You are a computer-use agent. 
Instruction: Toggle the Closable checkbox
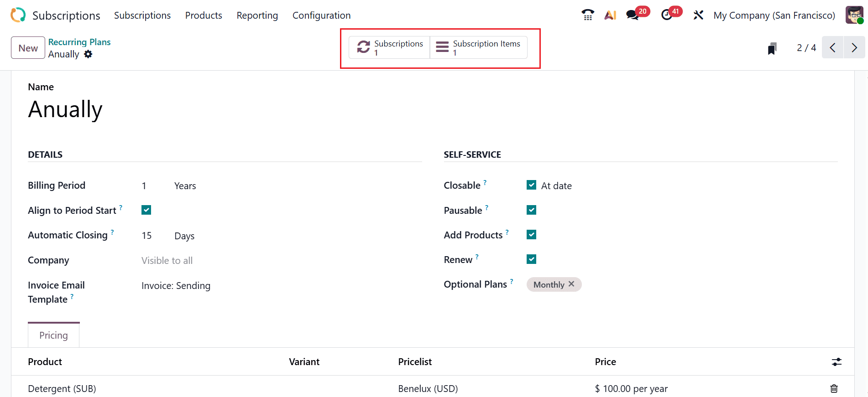531,185
